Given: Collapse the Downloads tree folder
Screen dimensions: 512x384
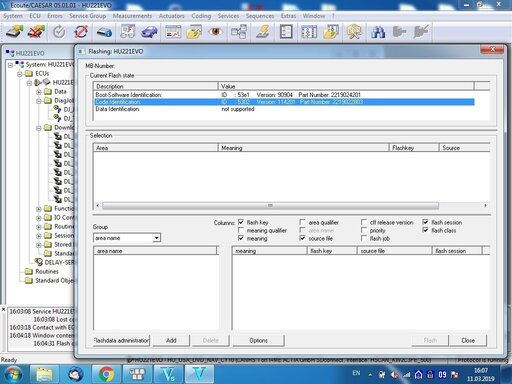Looking at the screenshot, I should [39, 128].
